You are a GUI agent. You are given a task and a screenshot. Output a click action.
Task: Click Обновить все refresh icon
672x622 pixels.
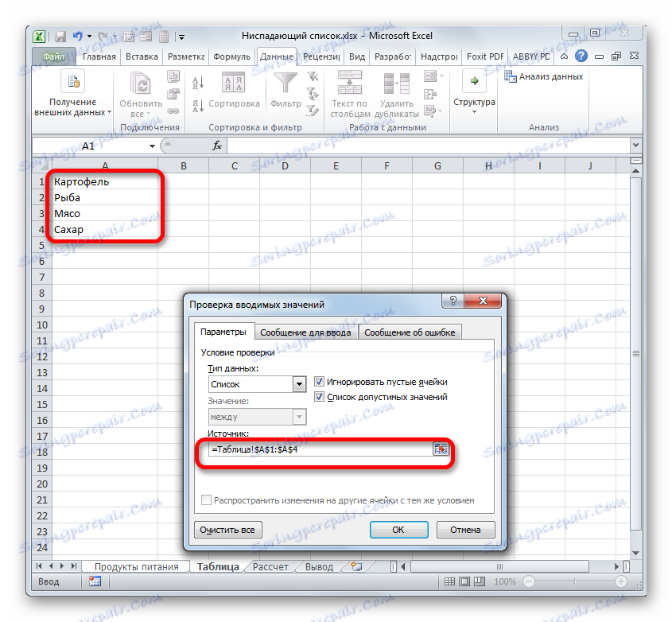141,83
